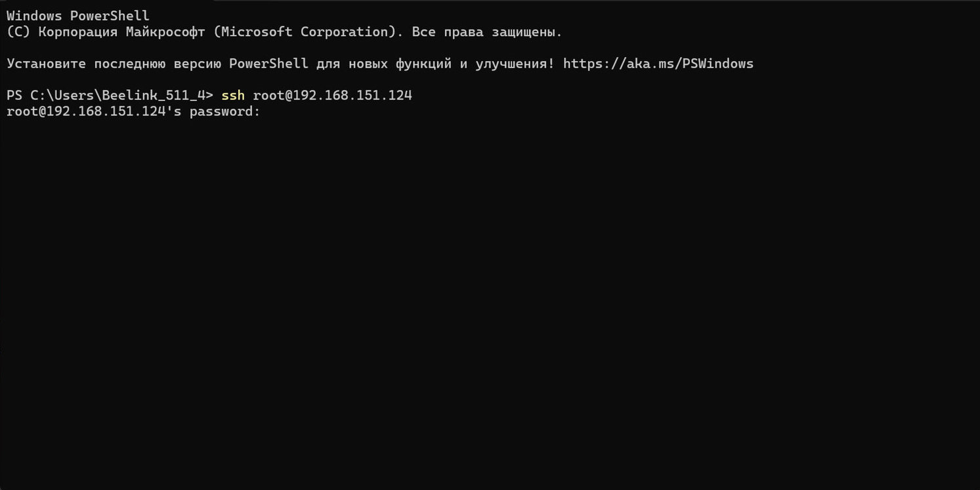Click the "Все права защищены." text
The height and width of the screenshot is (490, 980).
(487, 31)
